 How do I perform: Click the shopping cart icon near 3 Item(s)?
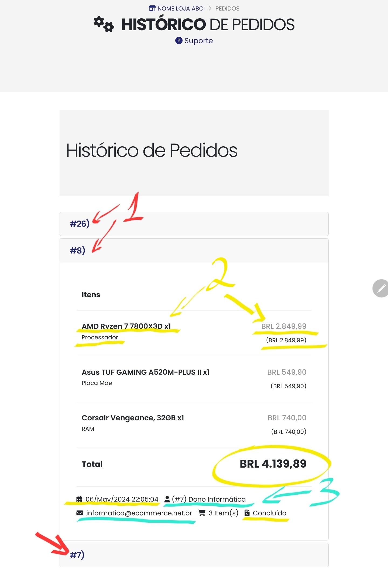coord(202,513)
